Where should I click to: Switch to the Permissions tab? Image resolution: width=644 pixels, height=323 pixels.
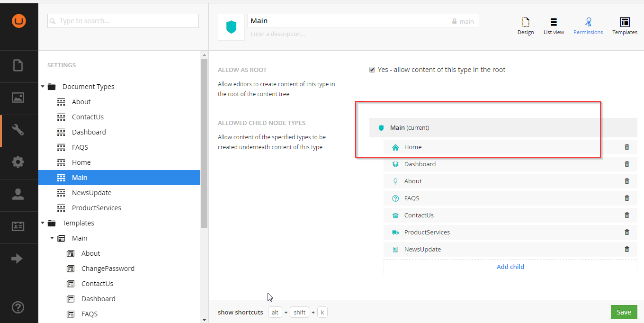tap(588, 26)
